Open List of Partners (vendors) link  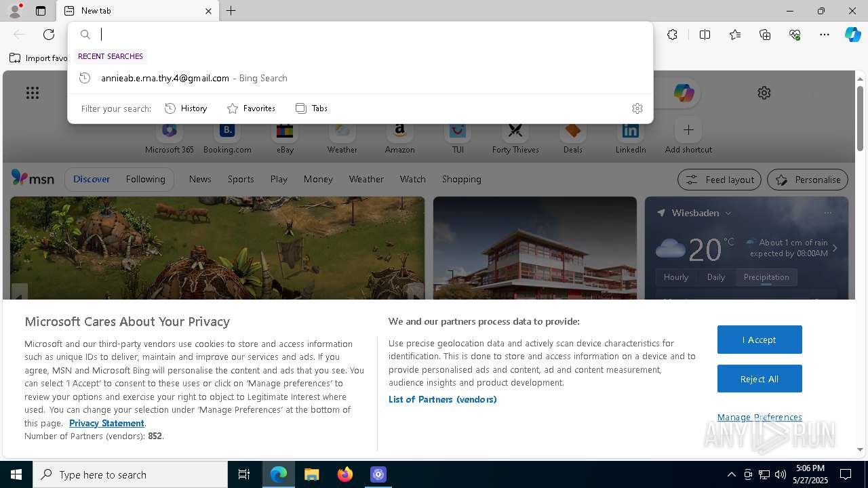pyautogui.click(x=443, y=399)
